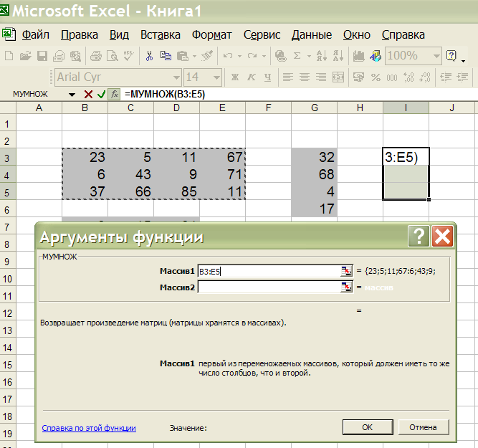Click the Cut scissors icon

149,56
